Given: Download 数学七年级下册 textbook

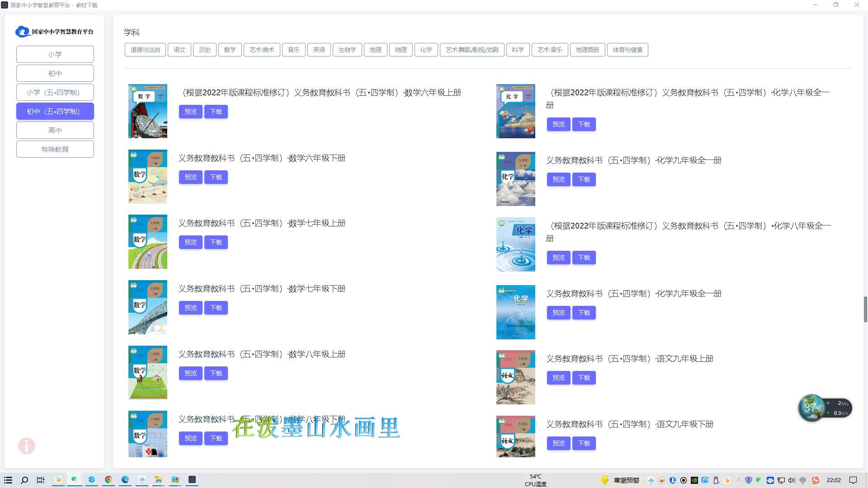Looking at the screenshot, I should click(216, 308).
